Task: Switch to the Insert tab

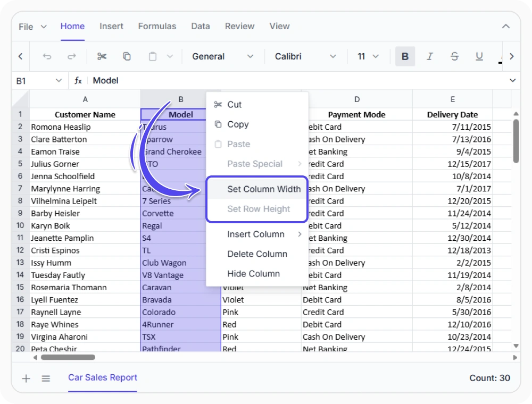Action: click(111, 26)
